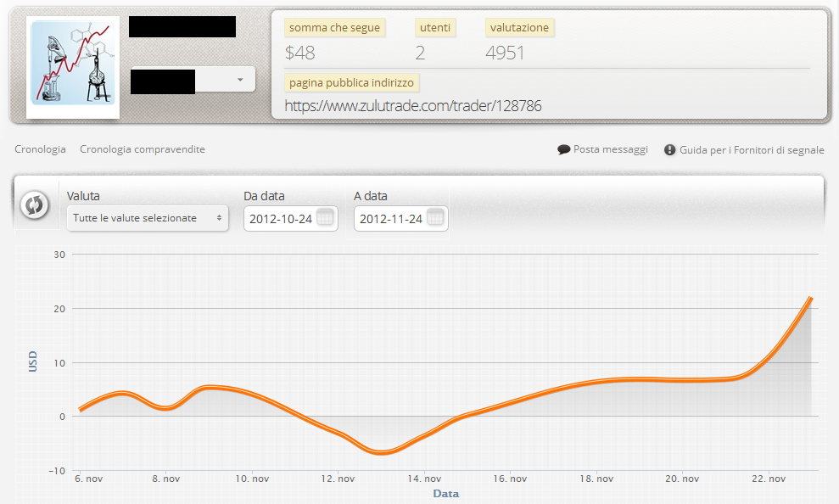
Task: Click the '22. nov' axis label on chart
Action: pyautogui.click(x=769, y=479)
